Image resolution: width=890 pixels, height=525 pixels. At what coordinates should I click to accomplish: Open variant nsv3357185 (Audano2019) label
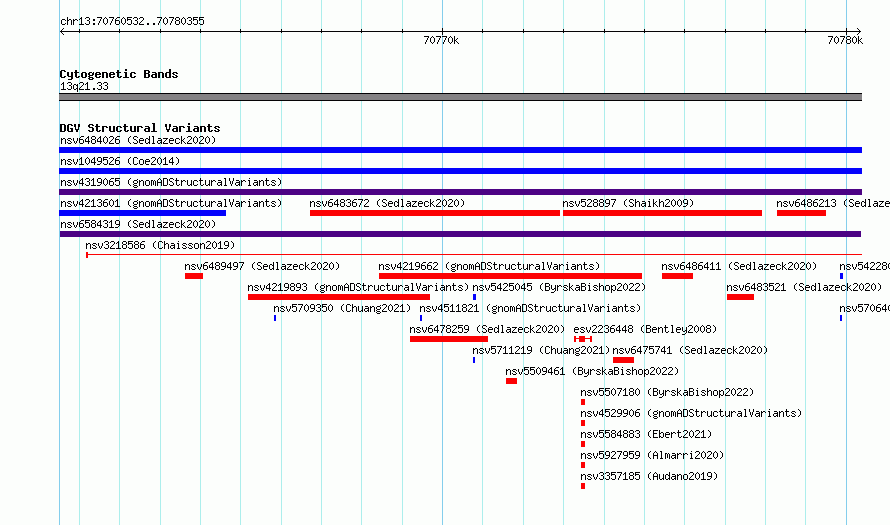pos(649,476)
